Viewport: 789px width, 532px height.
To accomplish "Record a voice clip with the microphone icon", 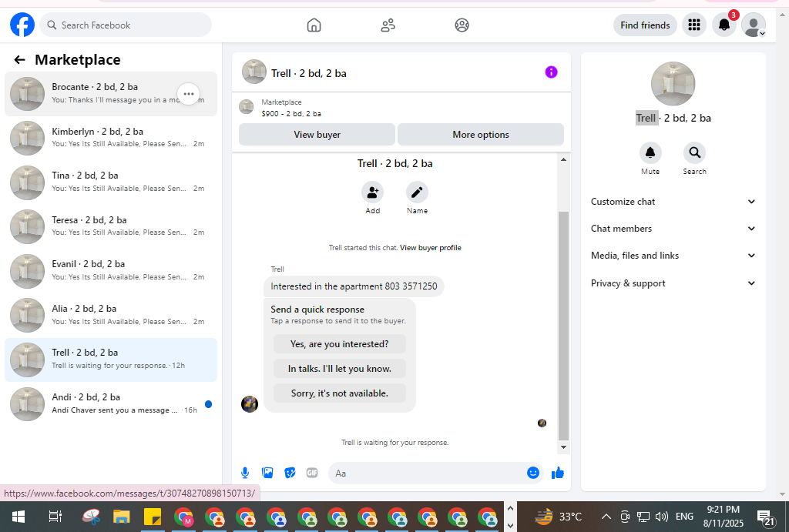I will (245, 473).
